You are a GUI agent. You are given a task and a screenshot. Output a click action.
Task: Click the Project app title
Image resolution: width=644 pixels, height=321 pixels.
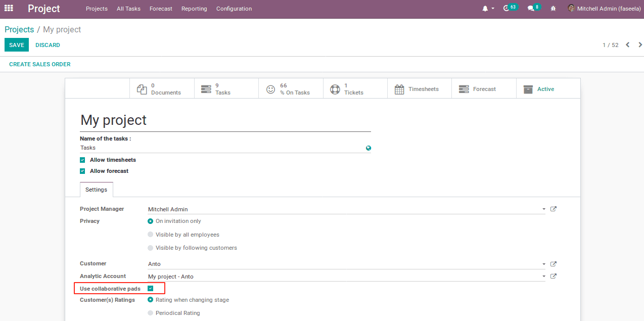click(44, 9)
